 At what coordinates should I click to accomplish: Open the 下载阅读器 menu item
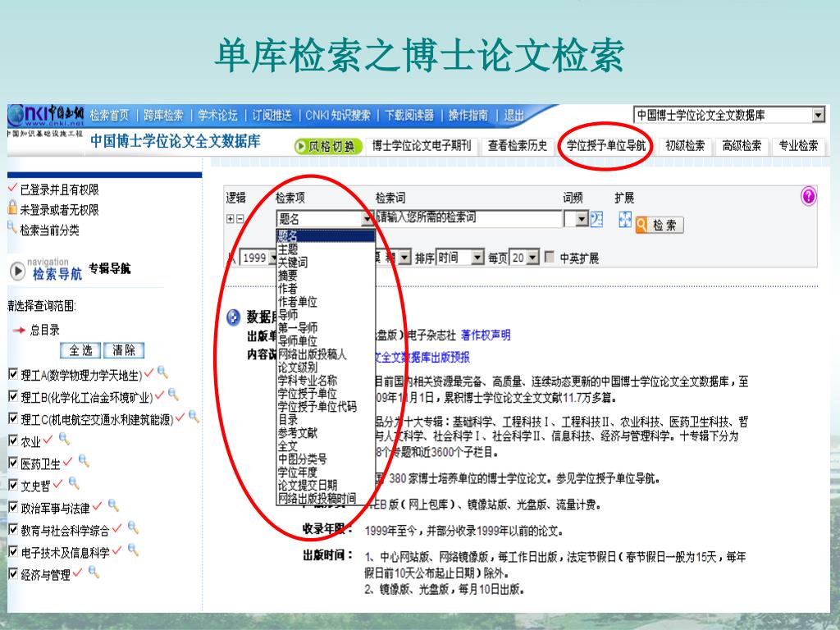pos(409,115)
